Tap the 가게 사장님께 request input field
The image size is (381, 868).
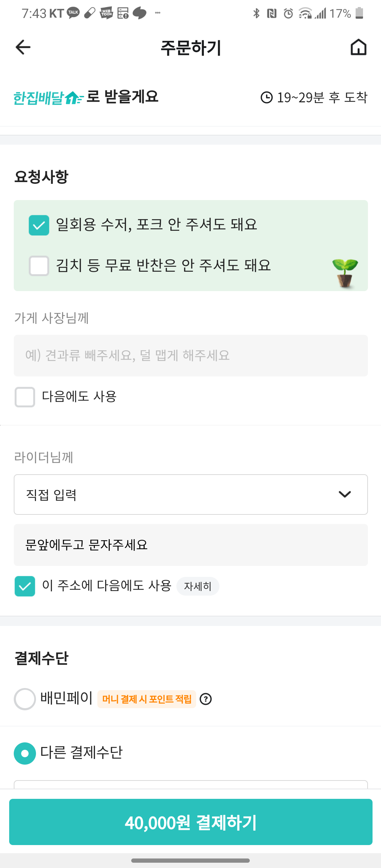pos(190,356)
